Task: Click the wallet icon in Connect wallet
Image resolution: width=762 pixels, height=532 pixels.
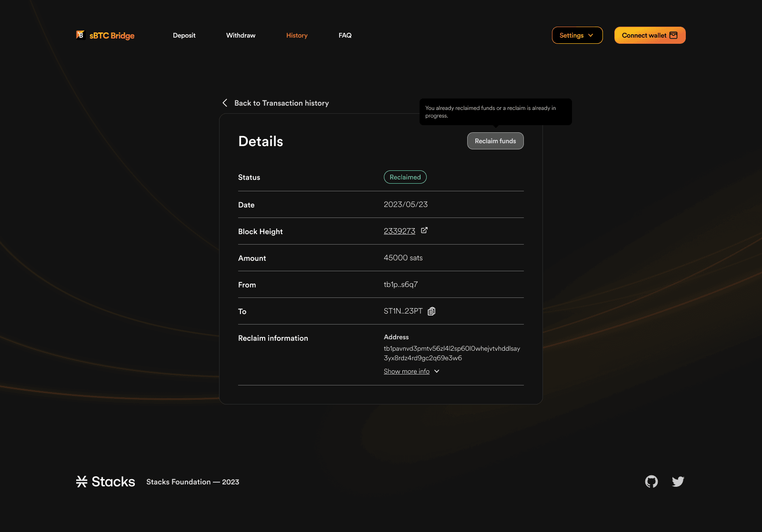Action: (673, 35)
